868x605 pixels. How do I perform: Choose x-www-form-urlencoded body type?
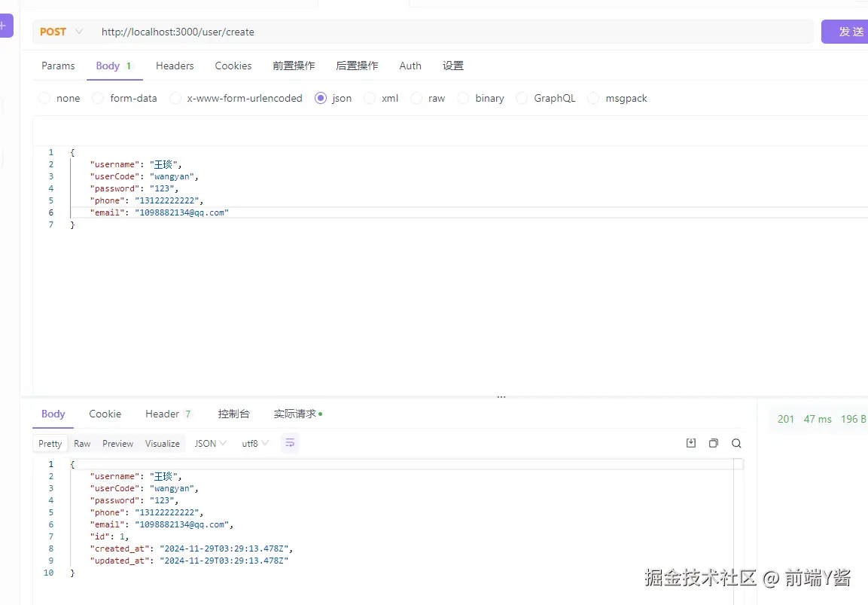click(x=175, y=98)
